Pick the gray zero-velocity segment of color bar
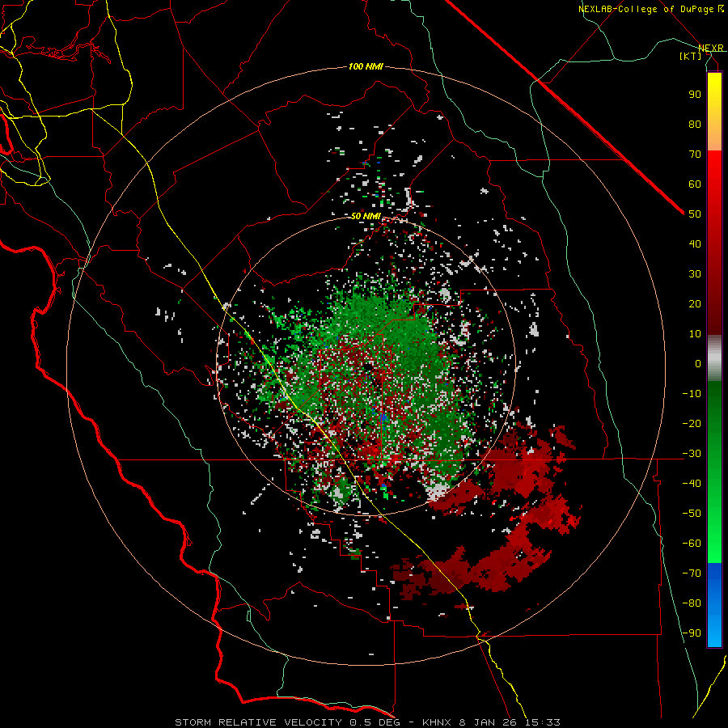728x728 pixels. pos(714,358)
